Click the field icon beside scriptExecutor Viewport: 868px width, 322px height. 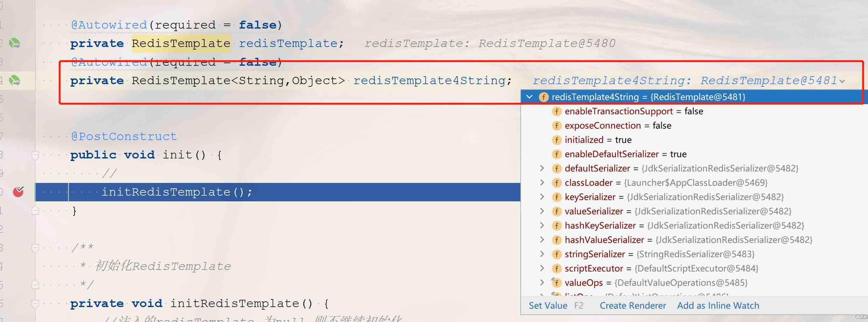pyautogui.click(x=557, y=269)
